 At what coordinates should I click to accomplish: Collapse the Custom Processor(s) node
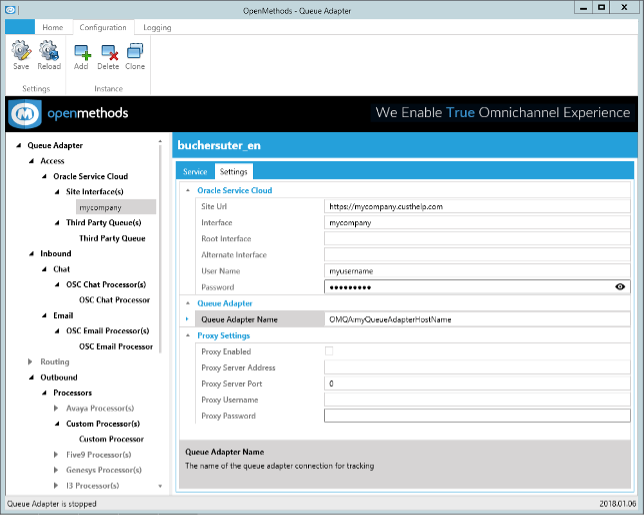point(57,424)
